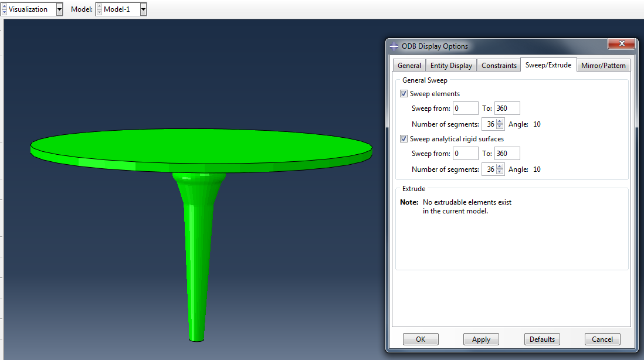Click the ODB Display Options title bar icon

(393, 46)
